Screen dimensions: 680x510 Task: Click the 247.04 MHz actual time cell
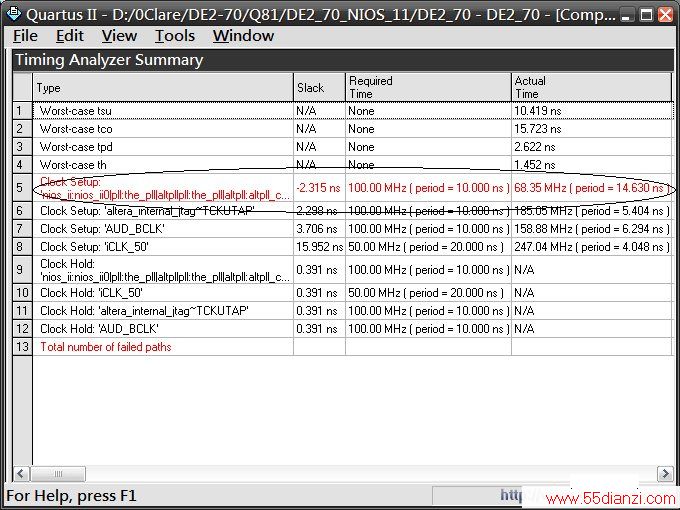[592, 247]
